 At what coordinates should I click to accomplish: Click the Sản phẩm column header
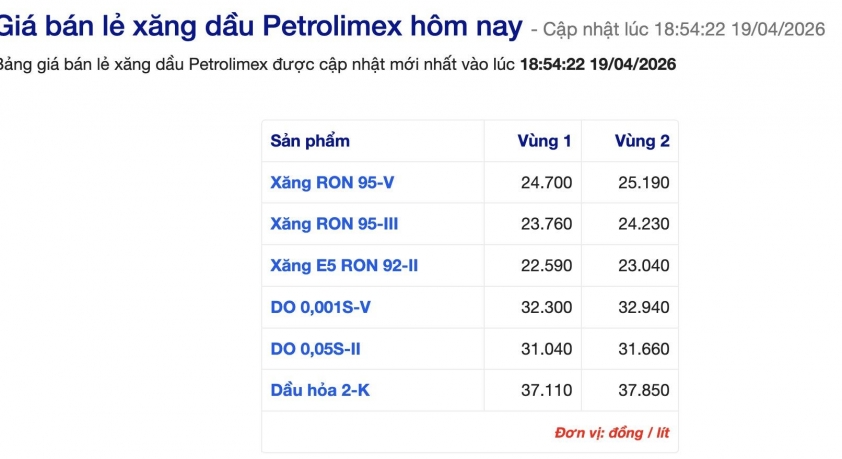310,141
